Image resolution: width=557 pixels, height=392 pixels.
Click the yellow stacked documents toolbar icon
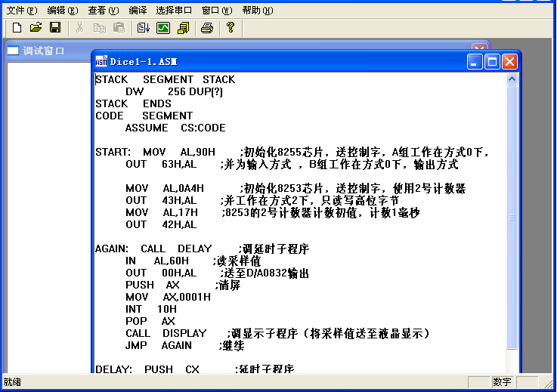point(183,28)
